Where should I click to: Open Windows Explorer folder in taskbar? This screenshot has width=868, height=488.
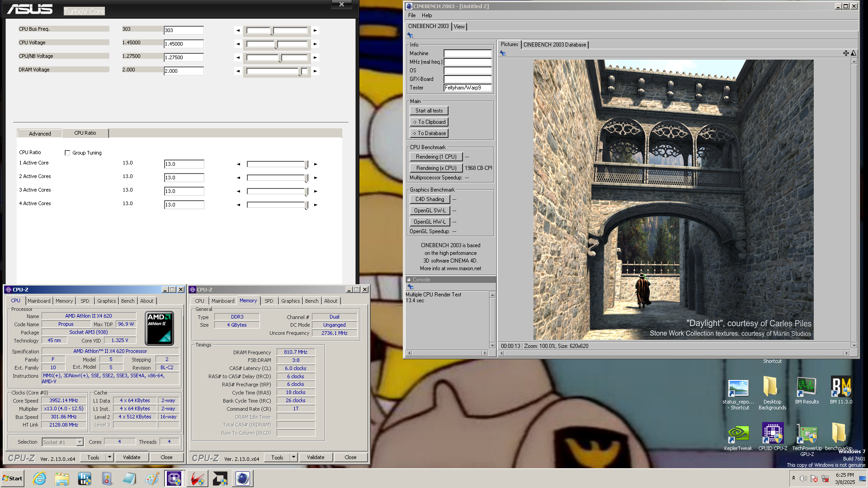pos(62,479)
